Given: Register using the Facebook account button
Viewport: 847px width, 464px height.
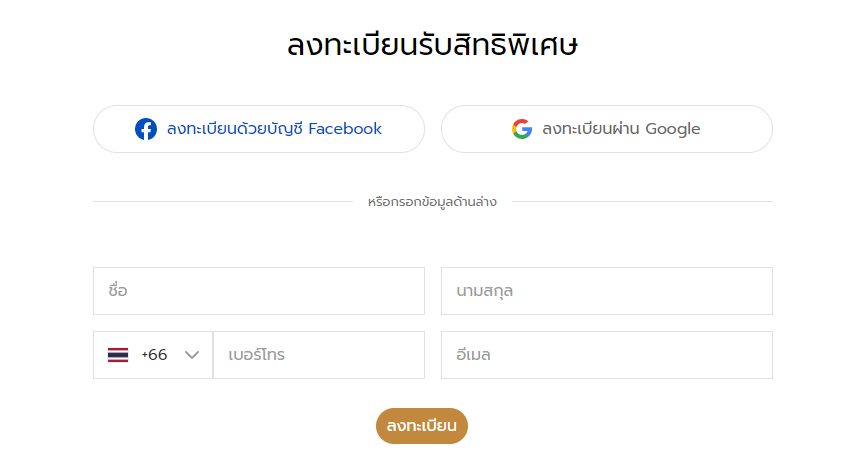Looking at the screenshot, I should pyautogui.click(x=259, y=129).
